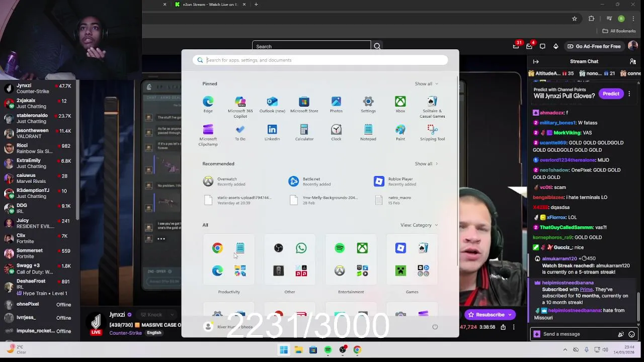
Task: Open the chat emoji picker
Action: 632,334
